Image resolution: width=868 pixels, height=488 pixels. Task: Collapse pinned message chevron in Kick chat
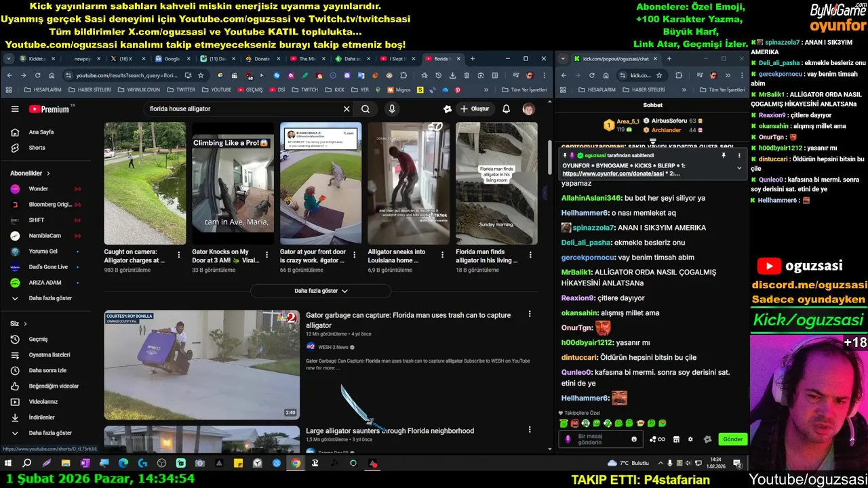click(738, 167)
